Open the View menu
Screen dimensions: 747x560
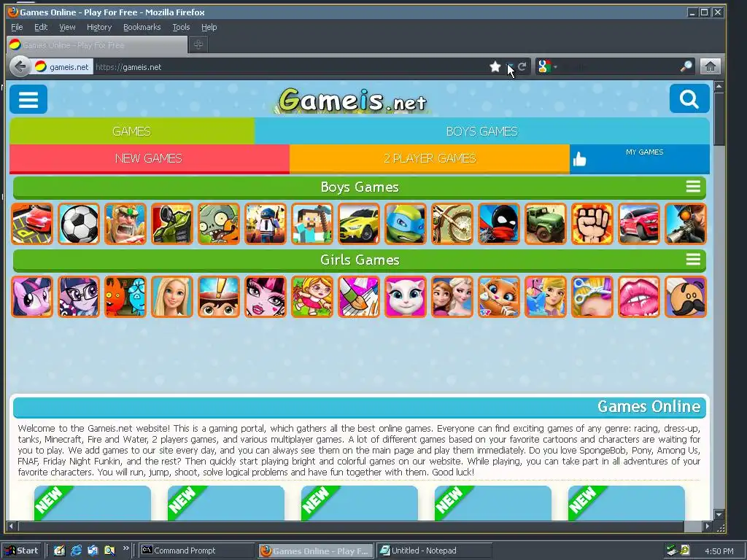(67, 27)
